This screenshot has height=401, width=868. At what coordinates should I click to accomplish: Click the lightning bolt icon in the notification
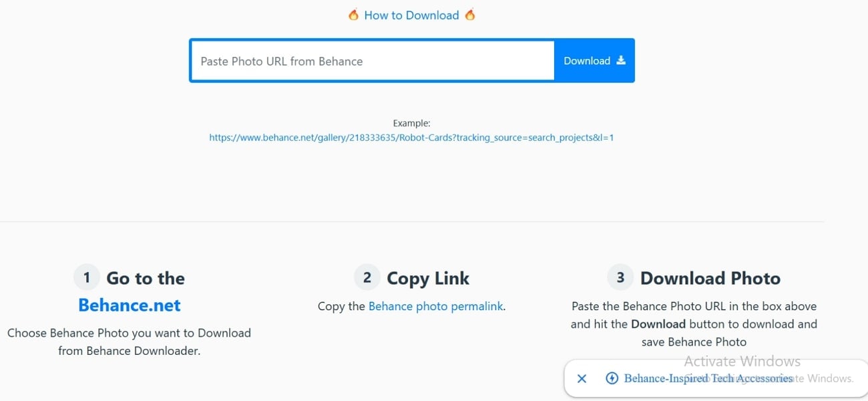click(x=612, y=378)
